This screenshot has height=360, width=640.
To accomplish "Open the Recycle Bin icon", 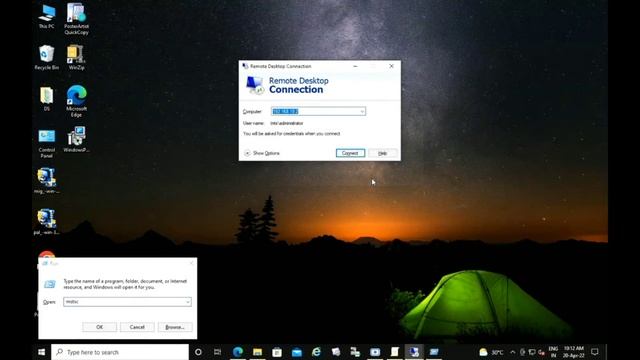I will (47, 58).
